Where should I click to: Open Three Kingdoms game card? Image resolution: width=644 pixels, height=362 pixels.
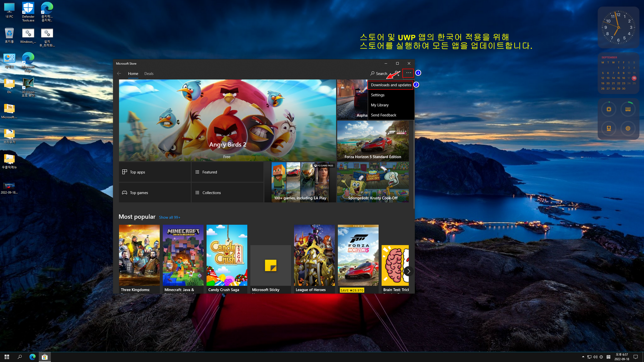tap(139, 259)
